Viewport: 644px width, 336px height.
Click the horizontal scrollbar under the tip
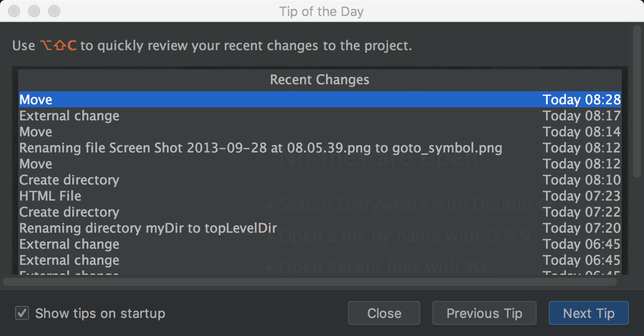coord(310,282)
